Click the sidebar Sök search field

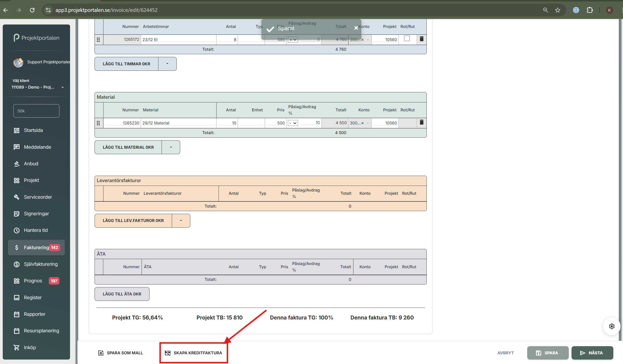click(36, 111)
